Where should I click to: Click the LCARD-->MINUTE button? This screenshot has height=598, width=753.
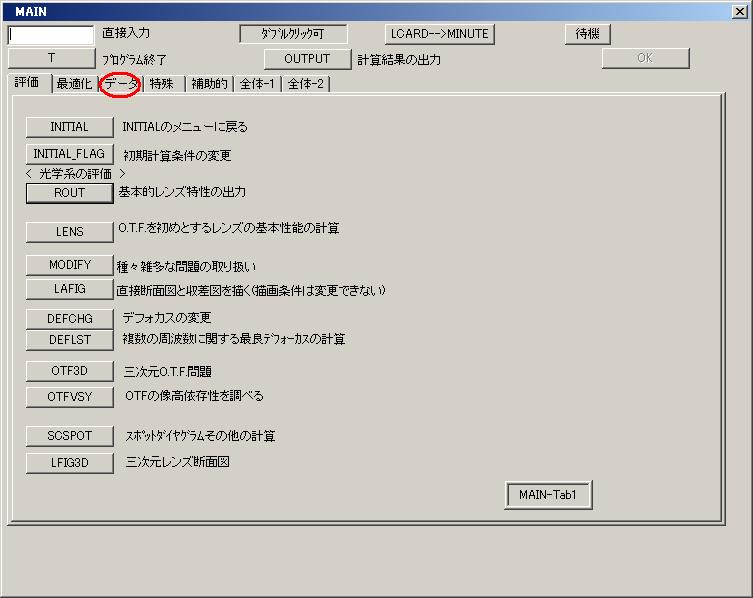coord(439,34)
